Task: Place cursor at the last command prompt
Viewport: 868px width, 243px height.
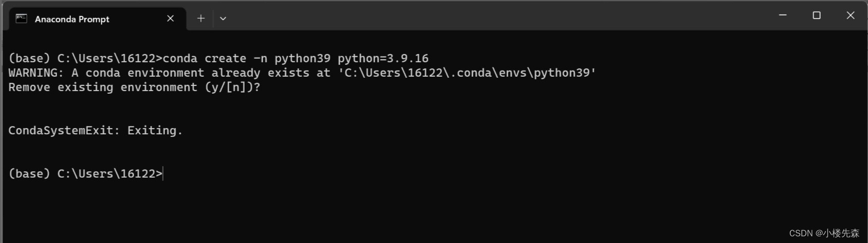Action: coord(163,174)
